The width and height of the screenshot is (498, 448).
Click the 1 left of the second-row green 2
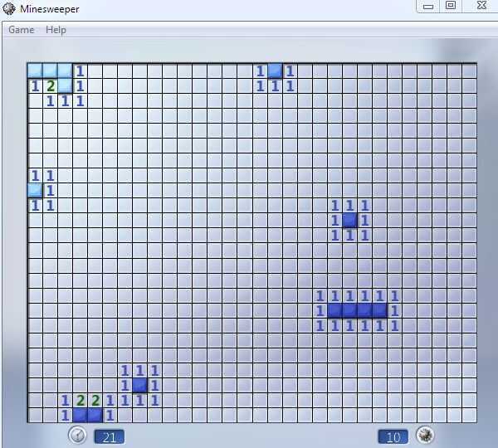tap(35, 85)
